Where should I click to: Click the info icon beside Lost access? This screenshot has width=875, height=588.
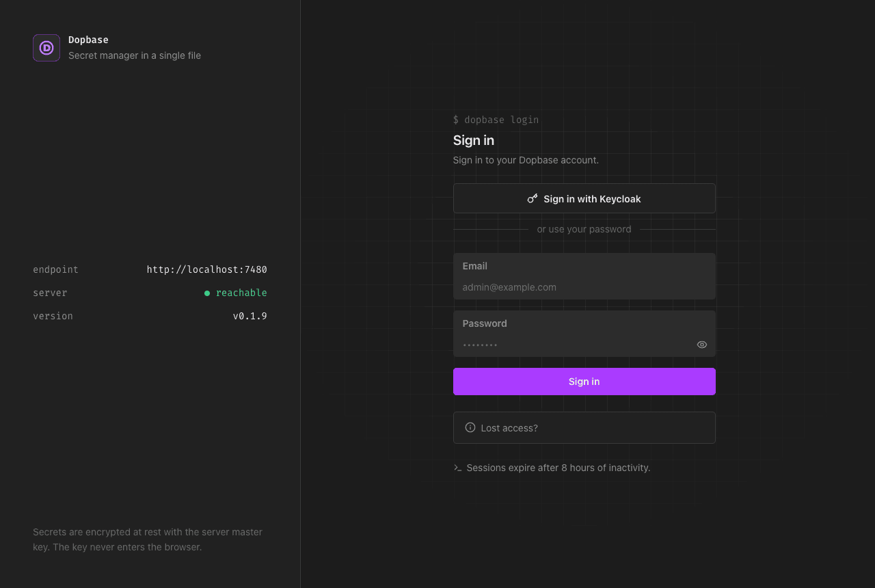(470, 427)
